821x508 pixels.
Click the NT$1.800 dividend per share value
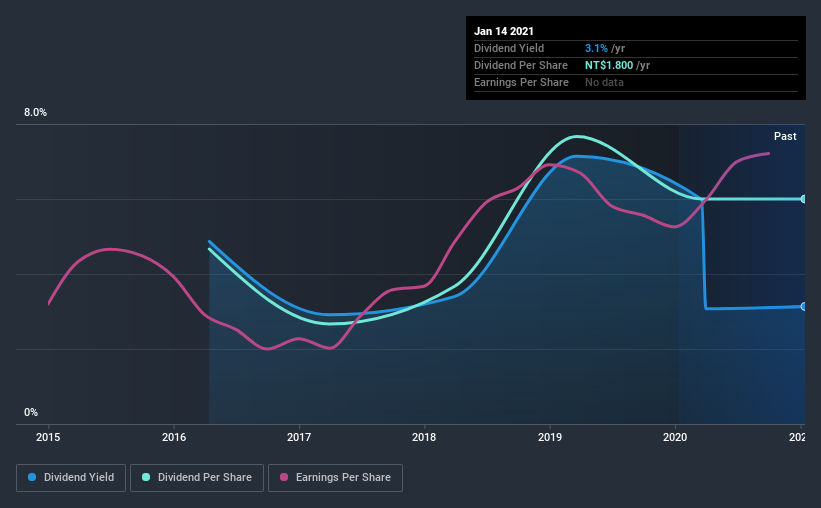(x=609, y=65)
